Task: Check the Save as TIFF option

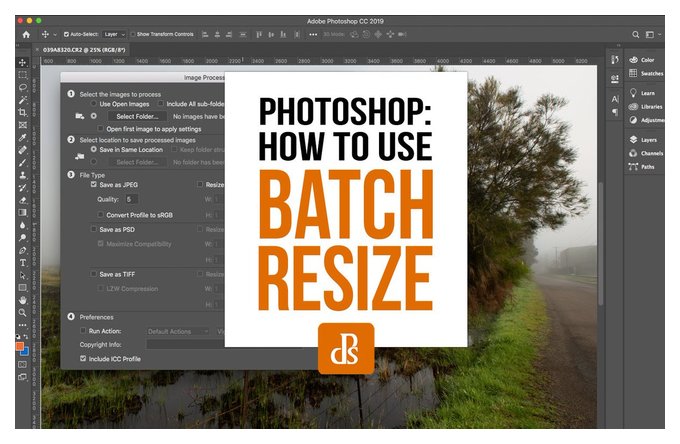Action: tap(93, 274)
